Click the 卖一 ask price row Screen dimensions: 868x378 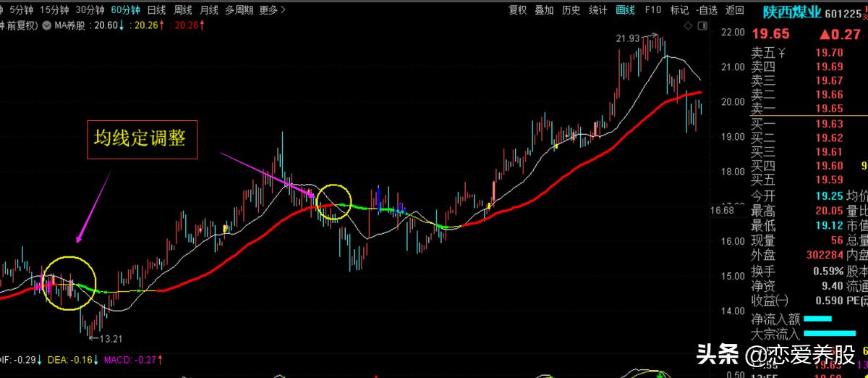809,108
